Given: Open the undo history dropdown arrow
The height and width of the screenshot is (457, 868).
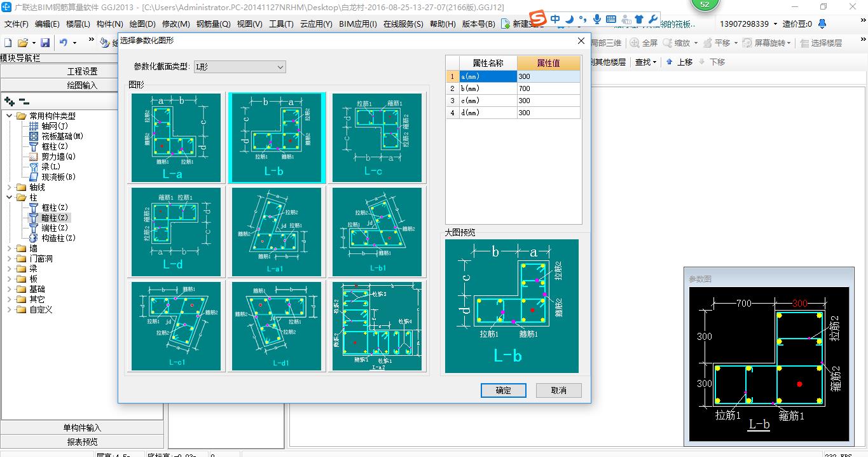Looking at the screenshot, I should click(x=74, y=43).
